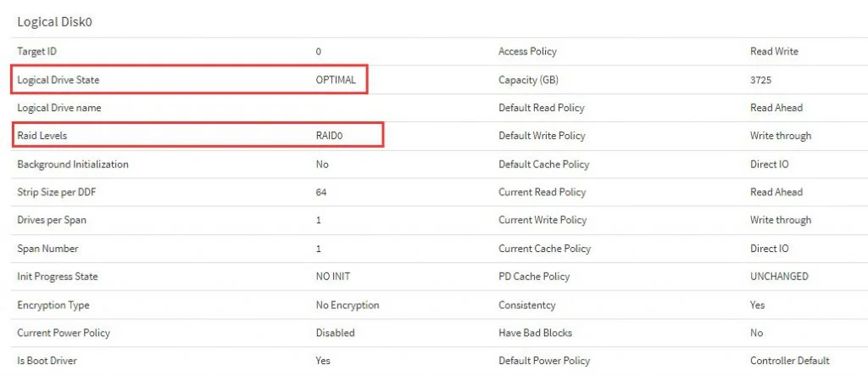
Task: Select the OPTIMAL logical drive state value
Action: (336, 79)
